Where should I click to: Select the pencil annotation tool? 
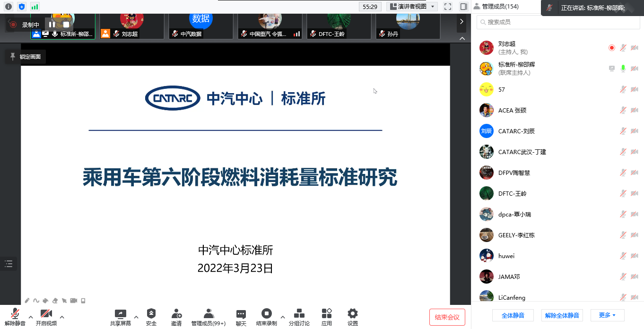[27, 300]
